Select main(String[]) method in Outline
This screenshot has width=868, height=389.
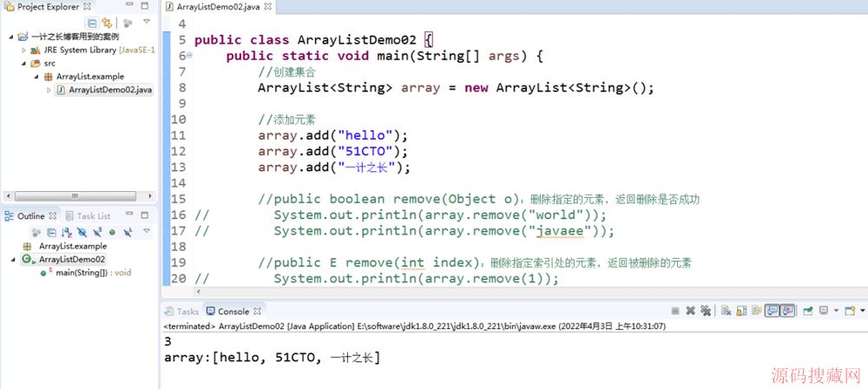[86, 273]
